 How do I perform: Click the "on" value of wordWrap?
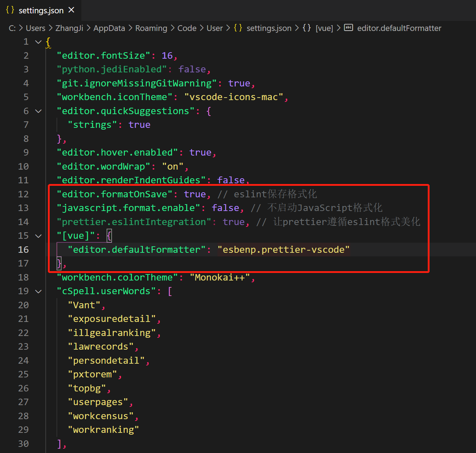pyautogui.click(x=173, y=166)
